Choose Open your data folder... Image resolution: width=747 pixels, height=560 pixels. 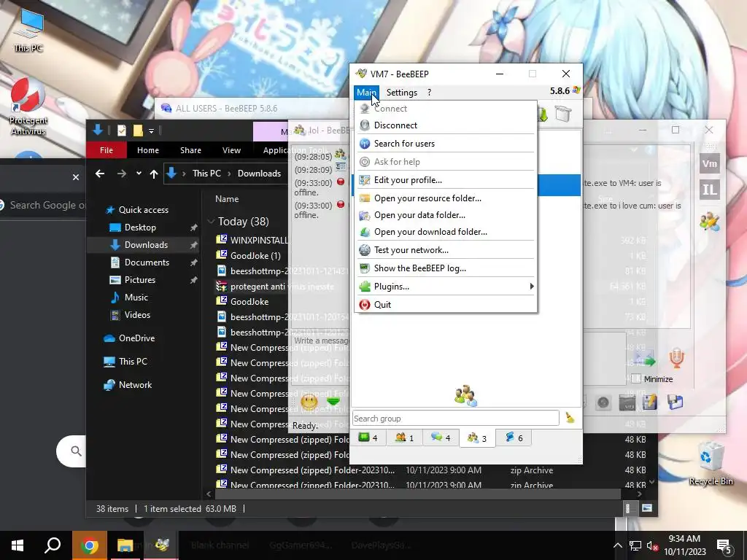tap(446, 215)
